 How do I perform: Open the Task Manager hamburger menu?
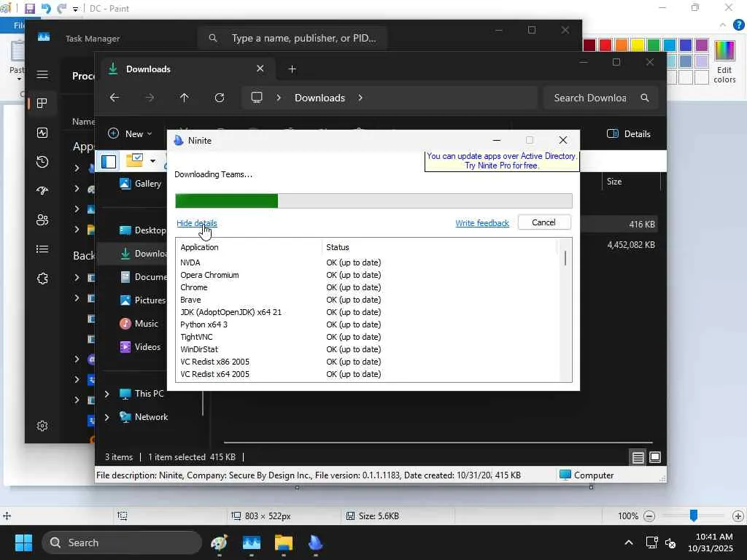tap(42, 74)
